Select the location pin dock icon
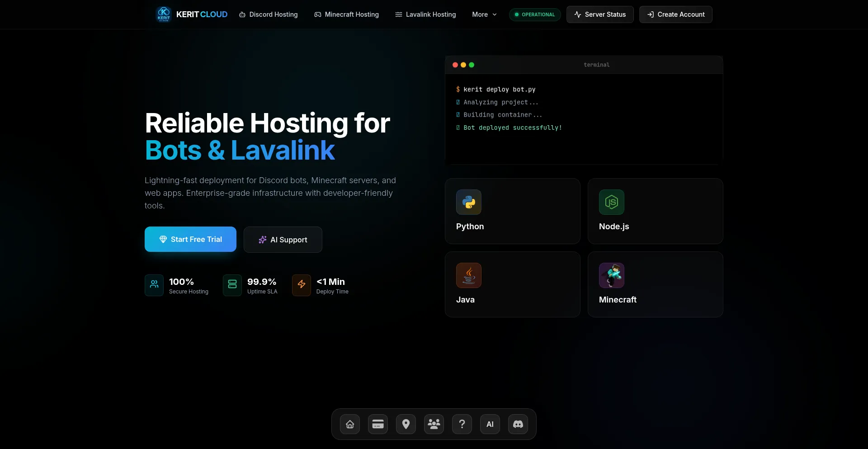This screenshot has width=868, height=449. coord(406,424)
